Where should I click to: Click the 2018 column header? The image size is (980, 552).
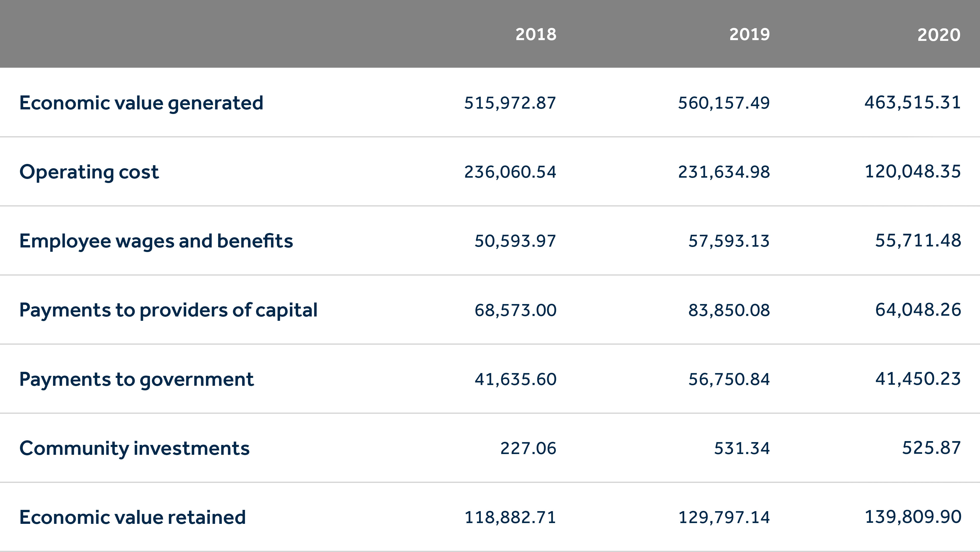coord(536,35)
